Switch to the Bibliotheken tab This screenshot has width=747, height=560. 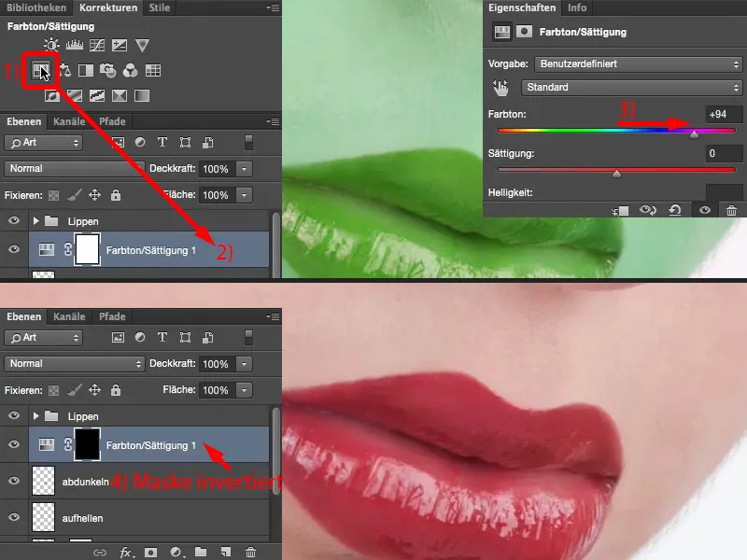coord(36,7)
